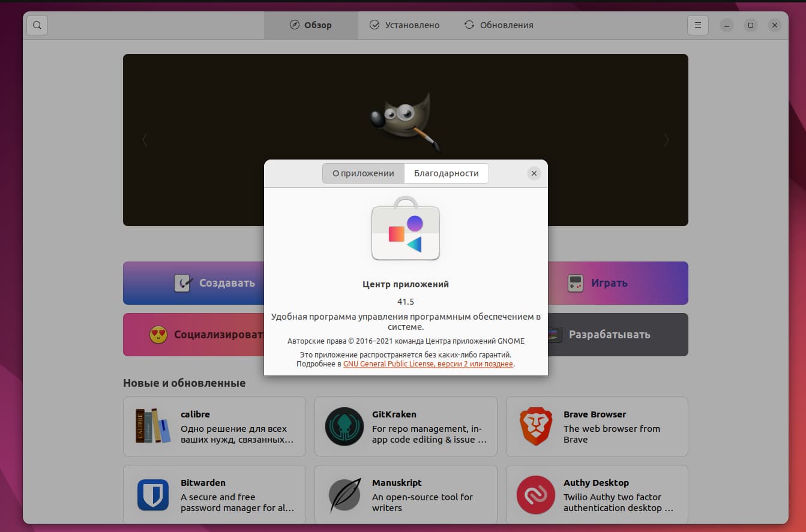Image resolution: width=806 pixels, height=532 pixels.
Task: Show the next featured banner
Action: click(666, 140)
